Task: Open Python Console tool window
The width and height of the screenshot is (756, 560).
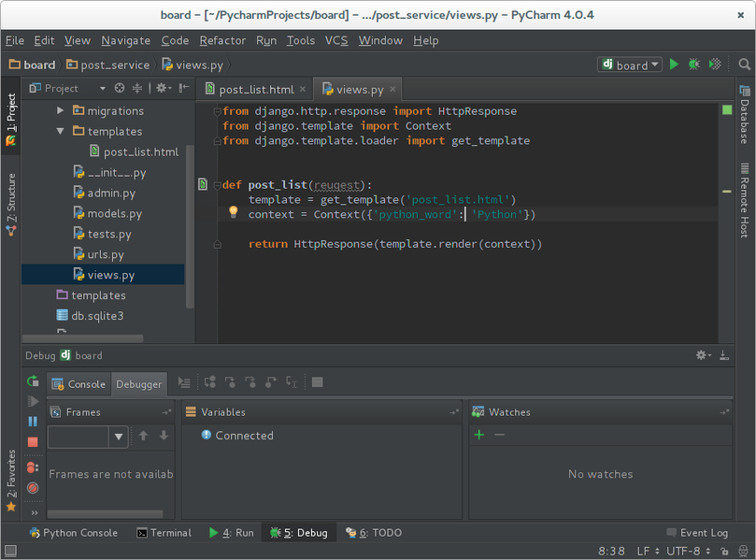Action: pos(73,533)
